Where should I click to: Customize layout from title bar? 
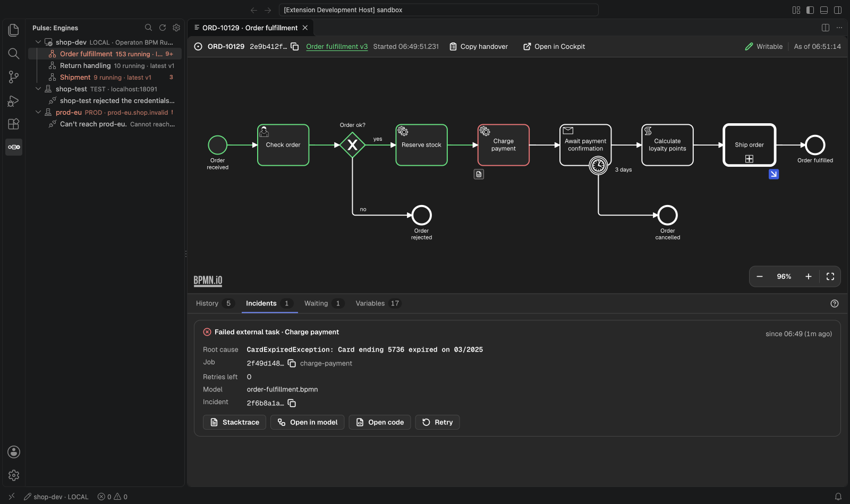pyautogui.click(x=796, y=10)
